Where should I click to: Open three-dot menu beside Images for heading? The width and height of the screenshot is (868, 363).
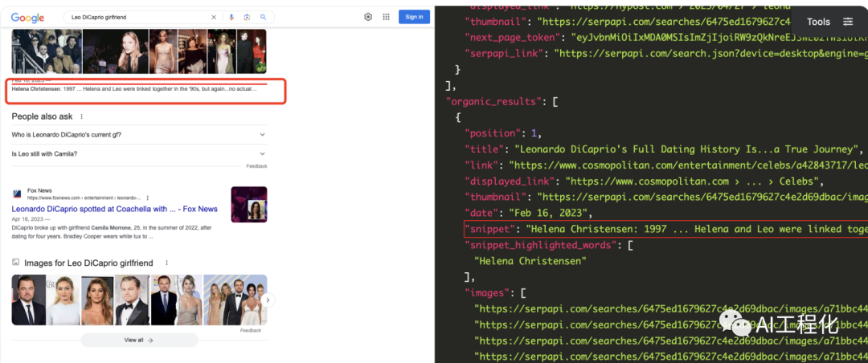(x=166, y=263)
